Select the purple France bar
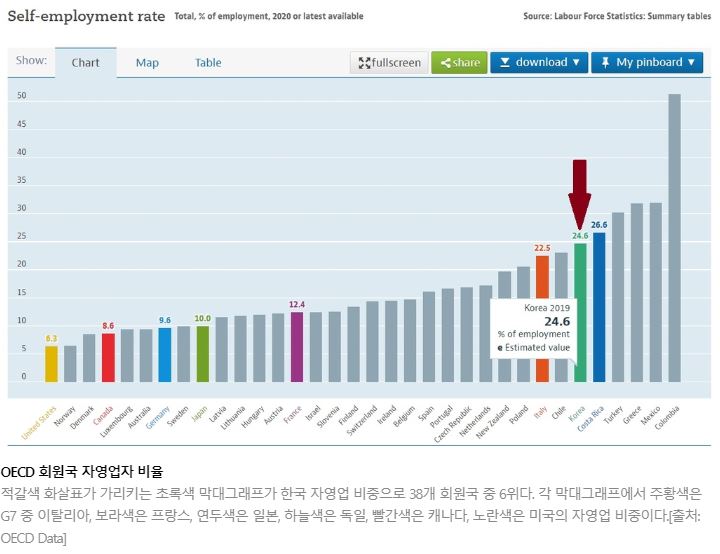 tap(297, 347)
